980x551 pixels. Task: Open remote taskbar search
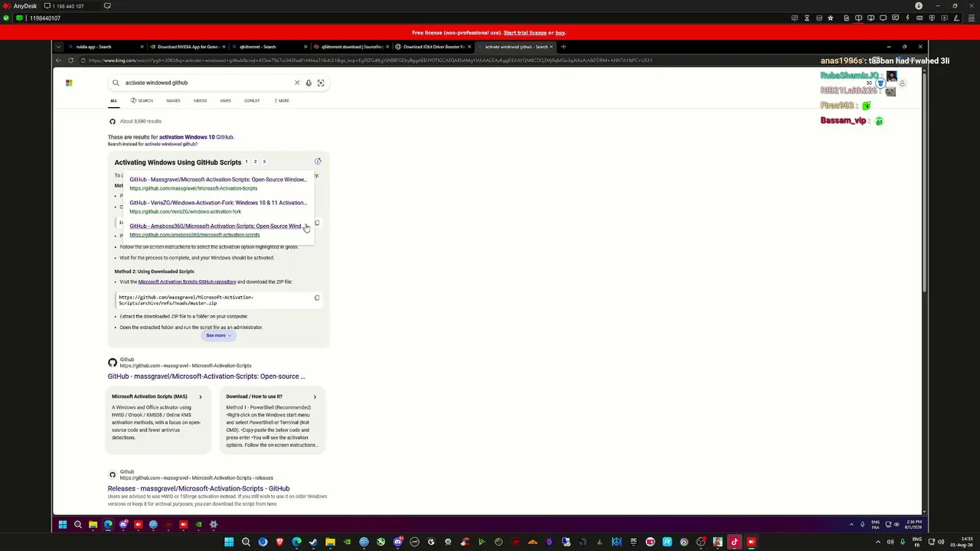click(x=78, y=524)
